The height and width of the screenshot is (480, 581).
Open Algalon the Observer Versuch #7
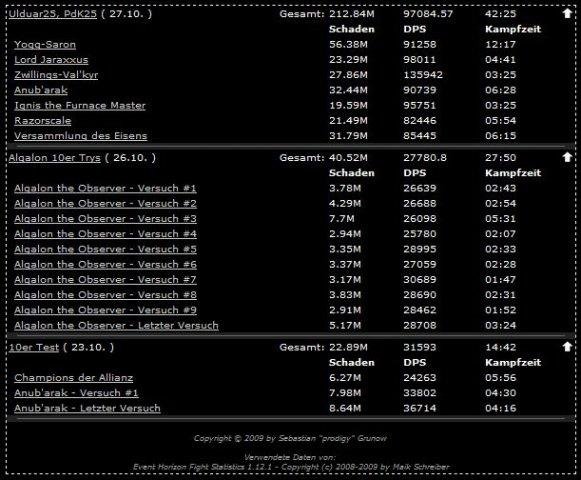[105, 280]
